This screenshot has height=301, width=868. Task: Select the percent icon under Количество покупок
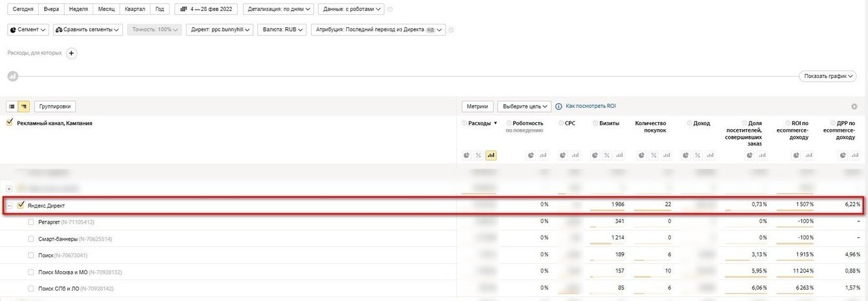[x=654, y=155]
